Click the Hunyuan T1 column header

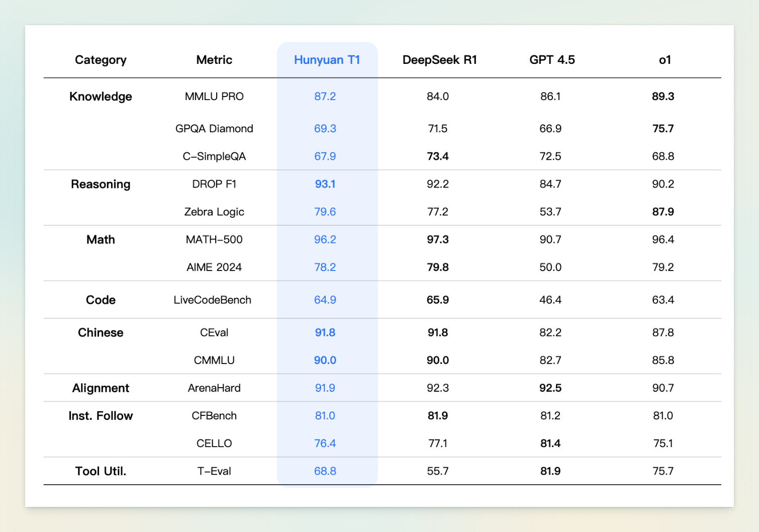(x=327, y=60)
